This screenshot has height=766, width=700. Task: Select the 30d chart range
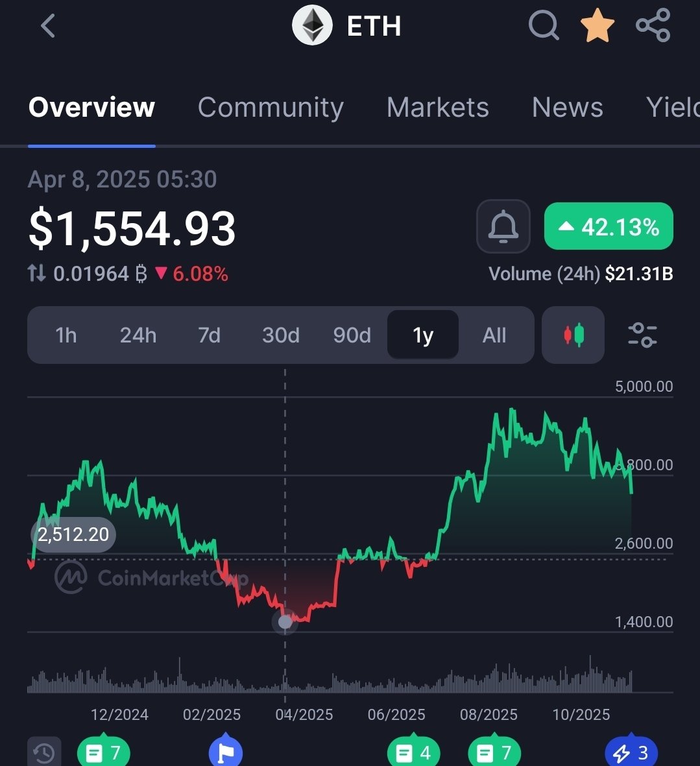click(281, 335)
